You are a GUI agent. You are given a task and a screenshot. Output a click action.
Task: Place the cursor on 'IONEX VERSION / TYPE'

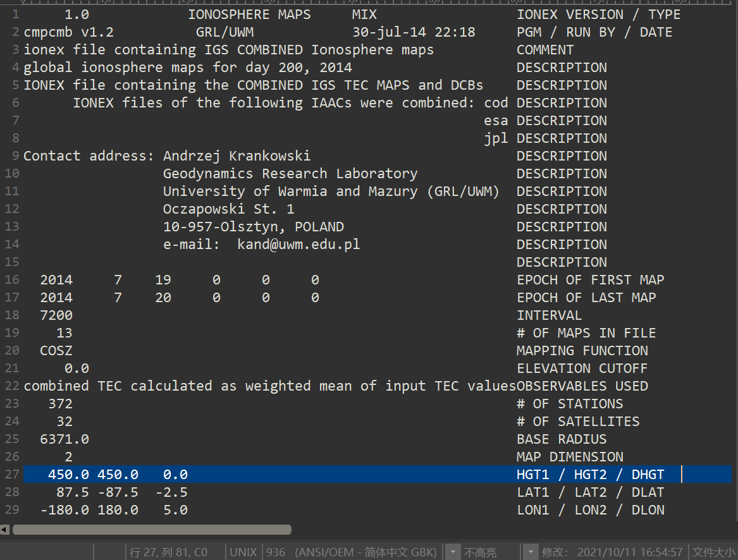coord(598,15)
